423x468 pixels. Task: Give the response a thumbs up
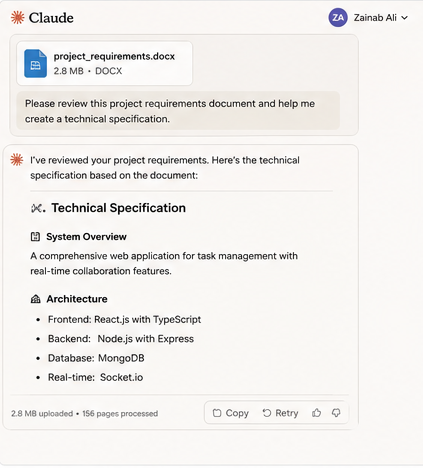[316, 413]
